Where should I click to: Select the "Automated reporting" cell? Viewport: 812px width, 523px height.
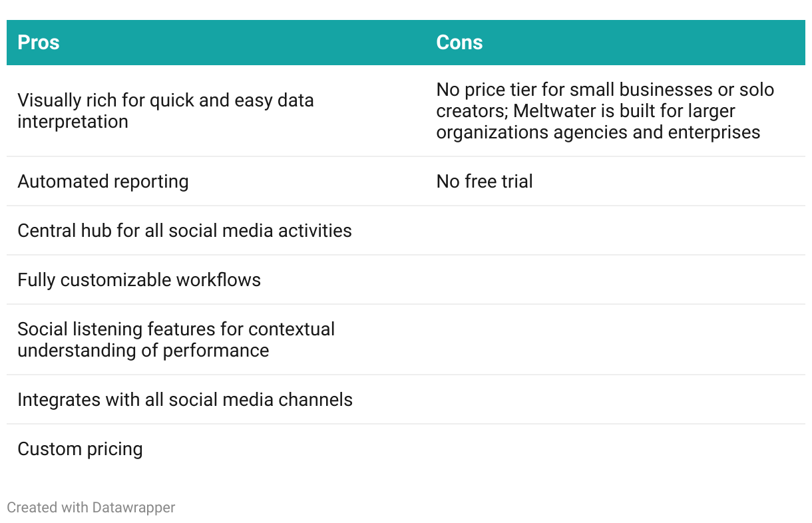[x=103, y=182]
